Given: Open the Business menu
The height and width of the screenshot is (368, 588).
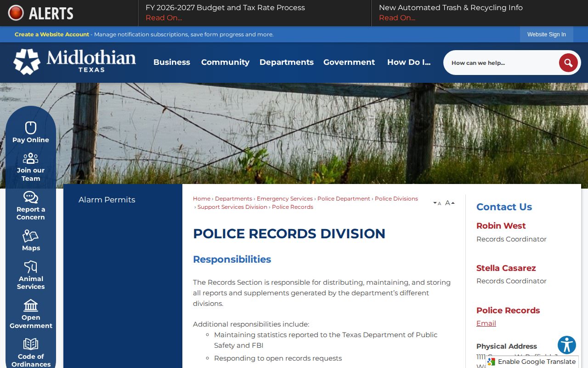Looking at the screenshot, I should (x=172, y=62).
